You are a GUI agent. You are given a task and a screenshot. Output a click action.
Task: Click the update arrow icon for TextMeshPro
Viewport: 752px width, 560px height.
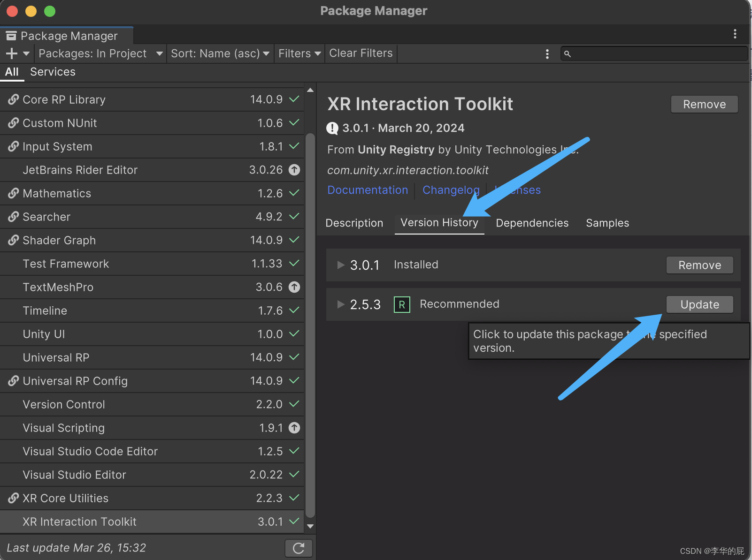click(x=294, y=287)
